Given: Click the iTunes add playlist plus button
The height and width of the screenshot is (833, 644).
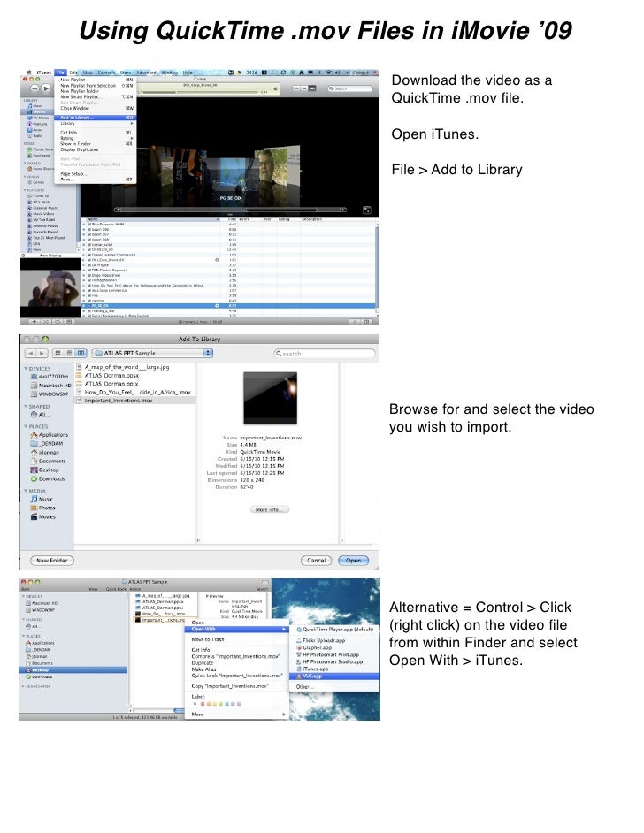Looking at the screenshot, I should coord(34,321).
